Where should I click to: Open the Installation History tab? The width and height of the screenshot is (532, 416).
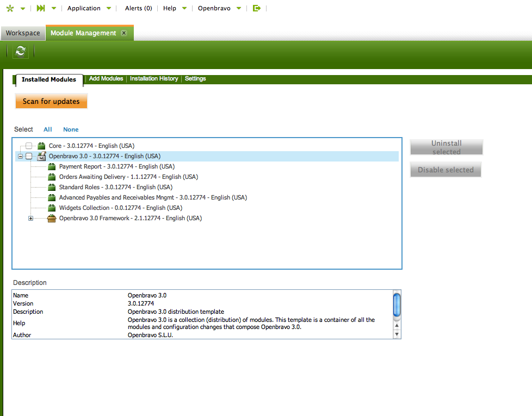point(154,79)
